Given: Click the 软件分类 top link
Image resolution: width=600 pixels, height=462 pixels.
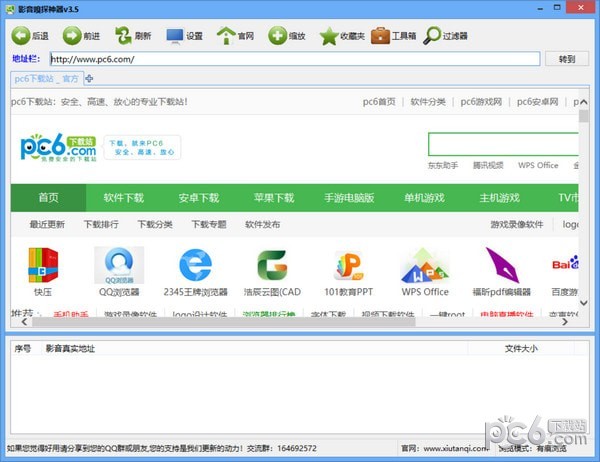Looking at the screenshot, I should (x=428, y=101).
